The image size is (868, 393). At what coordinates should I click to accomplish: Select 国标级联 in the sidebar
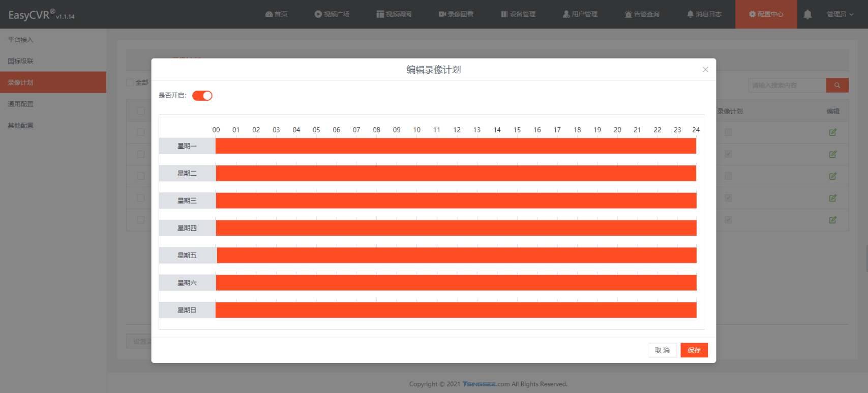tap(21, 61)
